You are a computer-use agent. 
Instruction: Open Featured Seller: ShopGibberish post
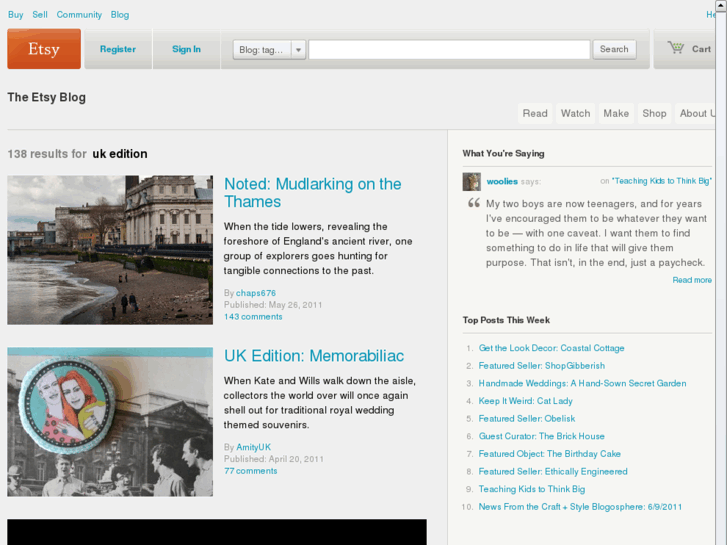coord(542,366)
